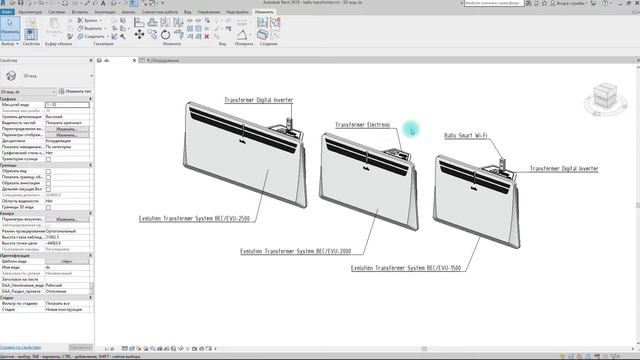The image size is (640, 360).
Task: Switch to the Вставить ribbon tab
Action: [80, 12]
